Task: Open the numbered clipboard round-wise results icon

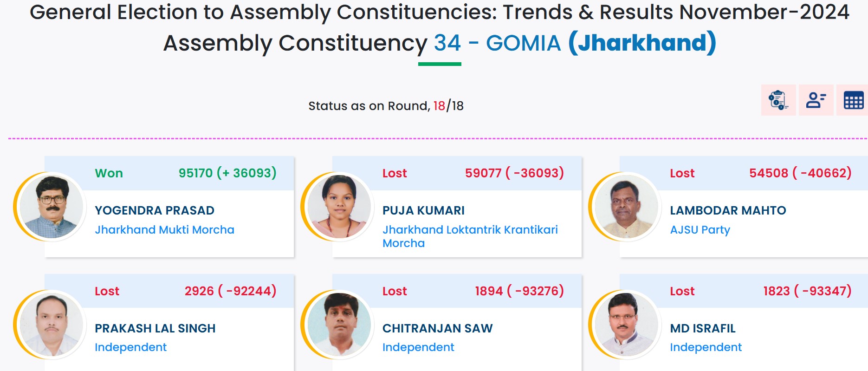Action: pyautogui.click(x=778, y=100)
